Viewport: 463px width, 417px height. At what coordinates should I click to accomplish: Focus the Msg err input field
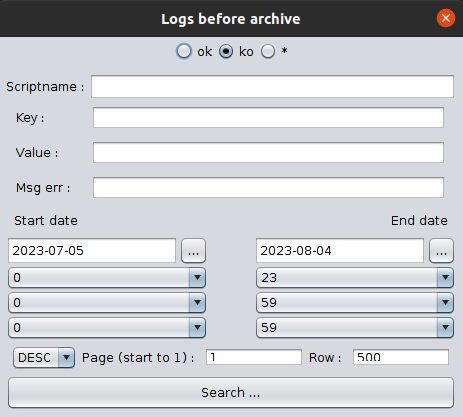[x=268, y=187]
